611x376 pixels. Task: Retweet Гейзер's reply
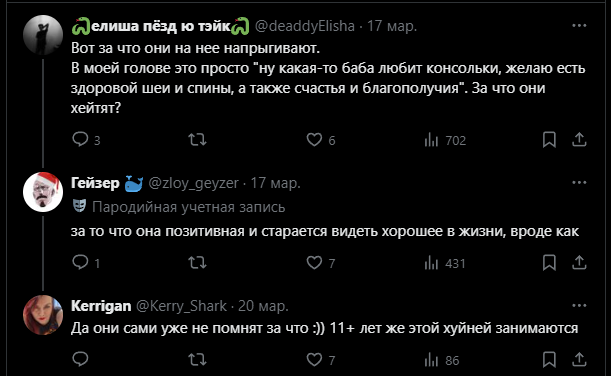[x=197, y=263]
